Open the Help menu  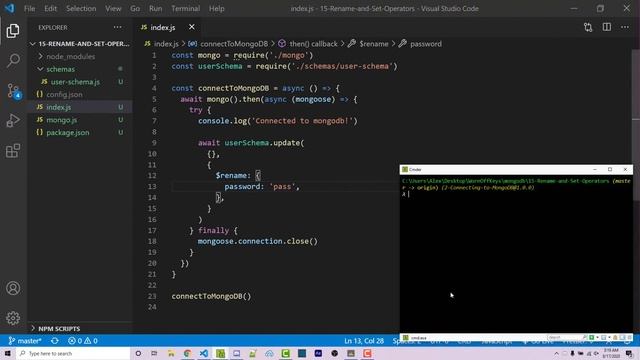pos(217,8)
